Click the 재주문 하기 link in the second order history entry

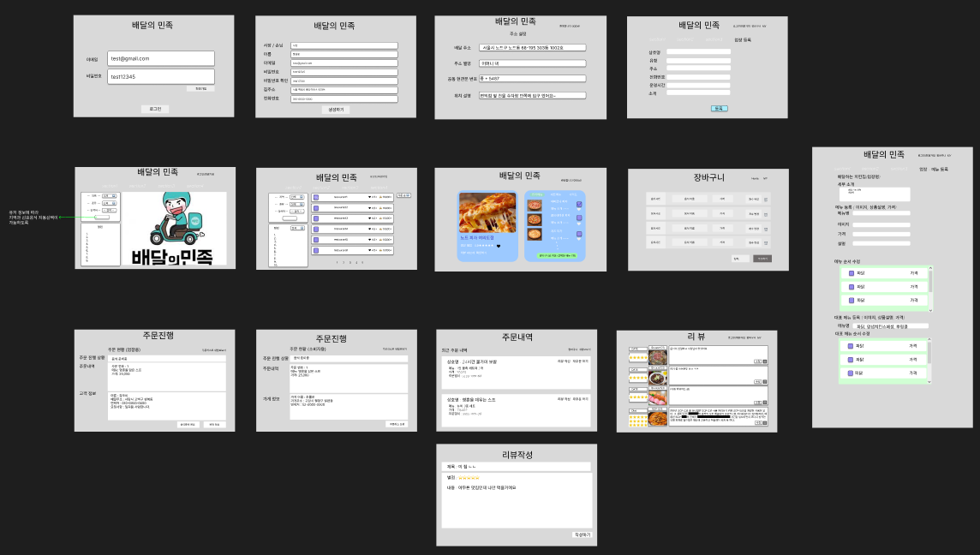581,399
